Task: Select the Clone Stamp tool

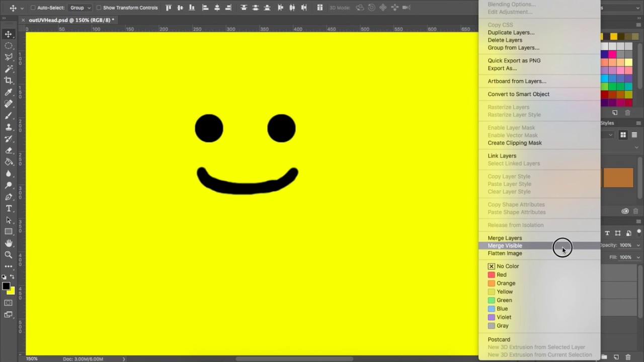Action: pos(9,127)
